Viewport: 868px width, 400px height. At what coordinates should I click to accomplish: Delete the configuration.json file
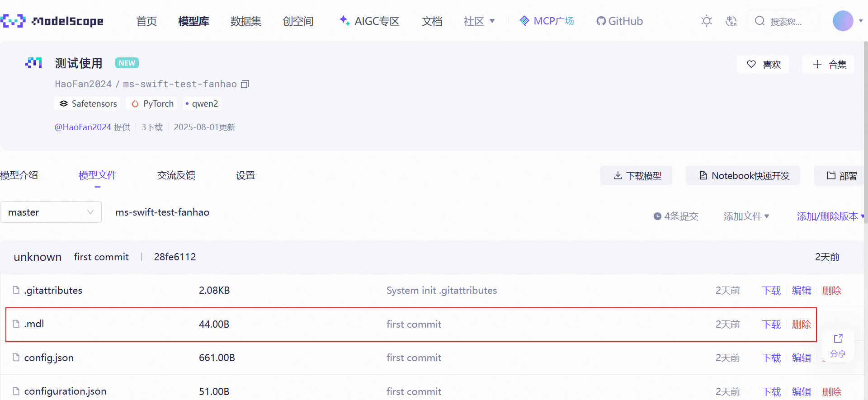pos(832,391)
